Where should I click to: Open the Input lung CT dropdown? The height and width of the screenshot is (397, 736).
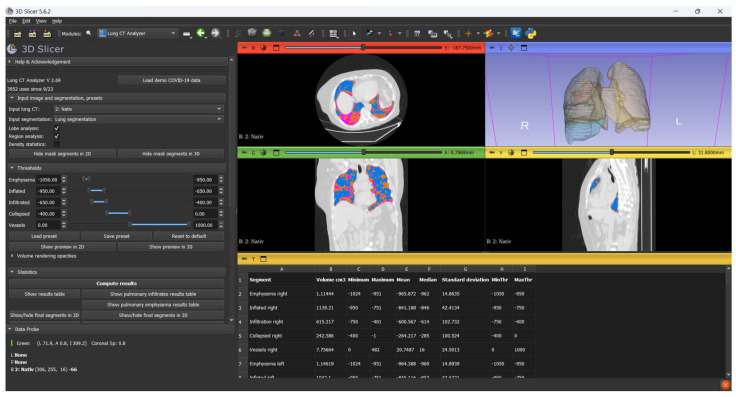pyautogui.click(x=138, y=109)
